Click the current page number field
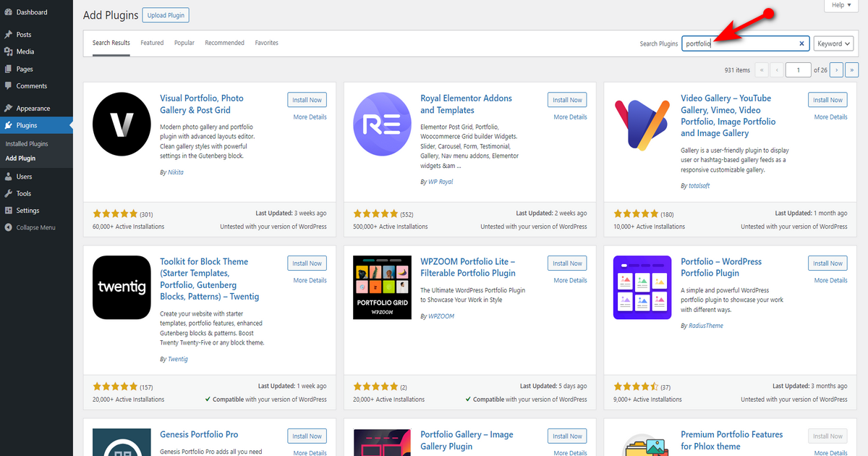The image size is (868, 456). pos(799,69)
